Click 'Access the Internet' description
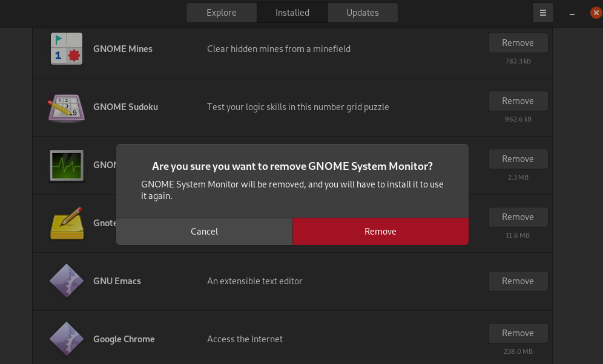The height and width of the screenshot is (364, 603). click(245, 339)
